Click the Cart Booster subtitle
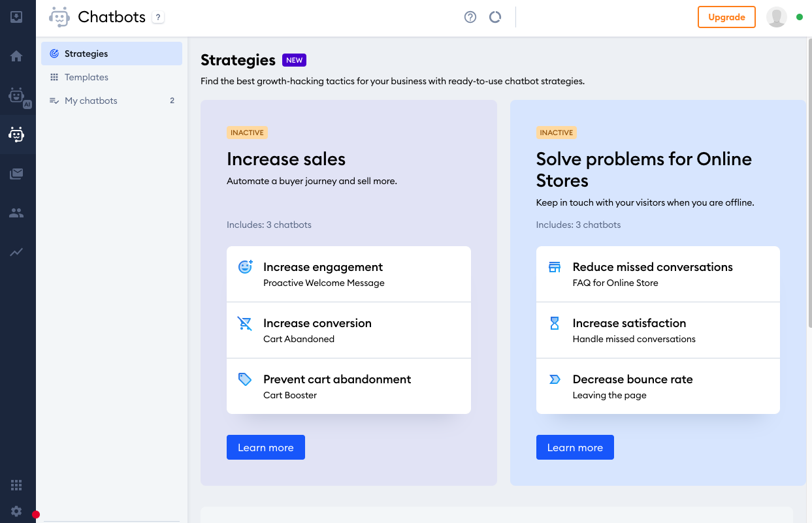This screenshot has width=812, height=523. click(290, 395)
